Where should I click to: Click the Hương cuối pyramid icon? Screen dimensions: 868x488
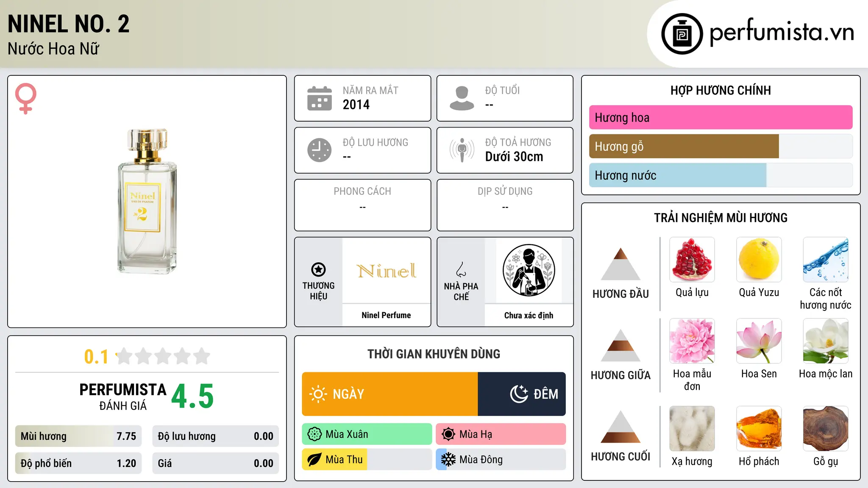tap(620, 427)
